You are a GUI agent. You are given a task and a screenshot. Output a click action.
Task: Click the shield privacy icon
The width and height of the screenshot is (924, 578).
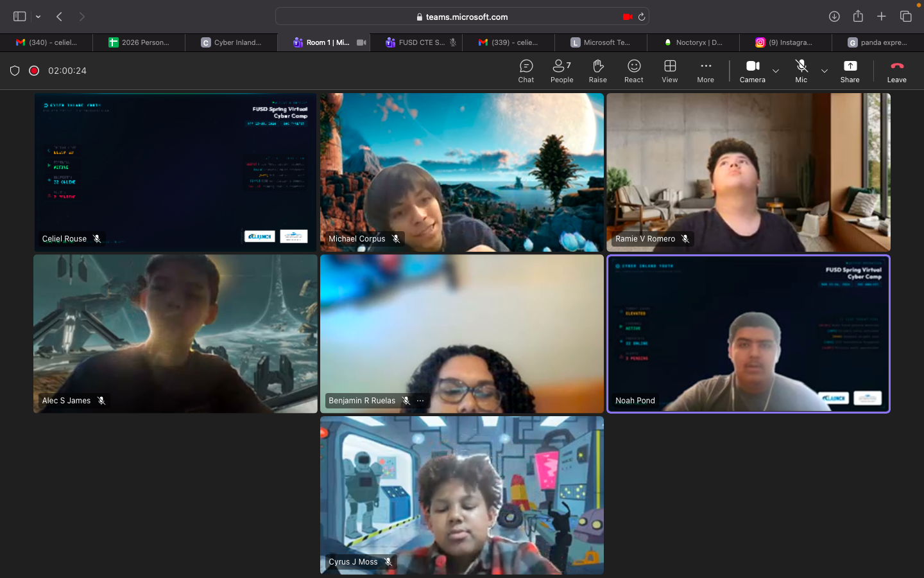(15, 71)
